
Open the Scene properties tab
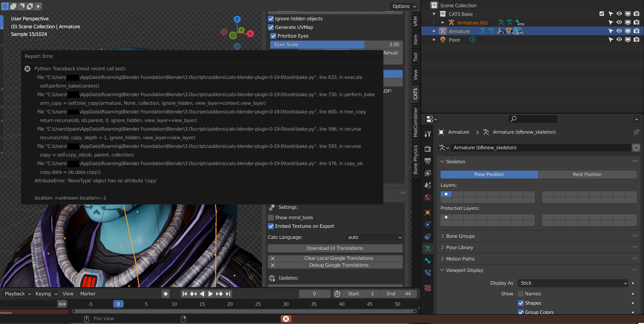pos(428,185)
